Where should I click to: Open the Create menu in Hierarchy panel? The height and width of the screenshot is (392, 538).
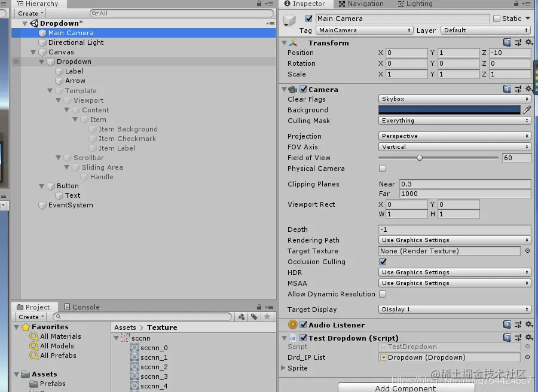(29, 13)
